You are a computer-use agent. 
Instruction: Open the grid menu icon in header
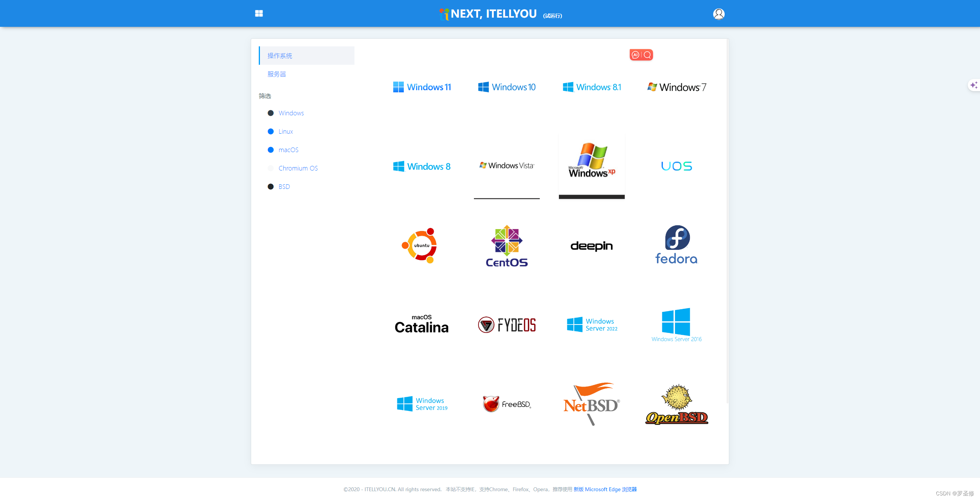coord(259,13)
